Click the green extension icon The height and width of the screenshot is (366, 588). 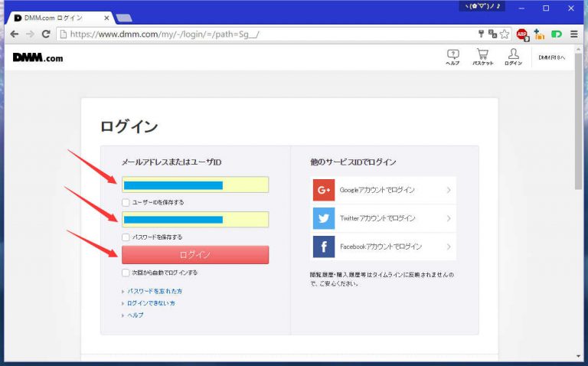point(557,34)
